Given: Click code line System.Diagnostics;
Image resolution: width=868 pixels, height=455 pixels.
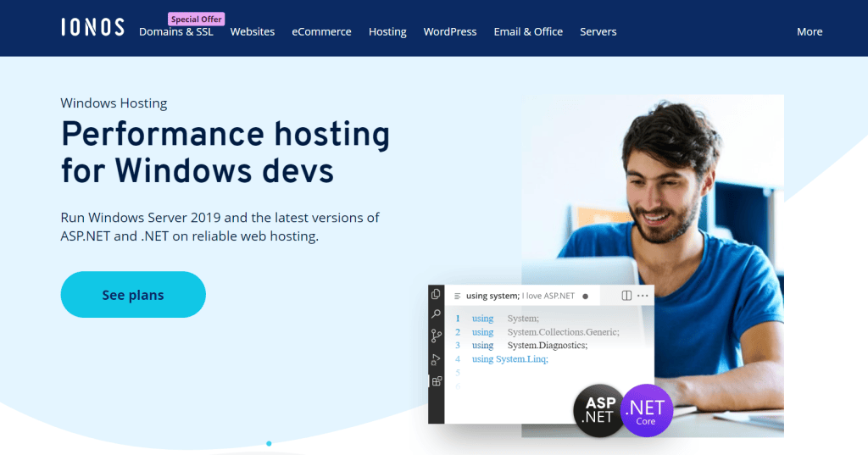Looking at the screenshot, I should coord(547,346).
